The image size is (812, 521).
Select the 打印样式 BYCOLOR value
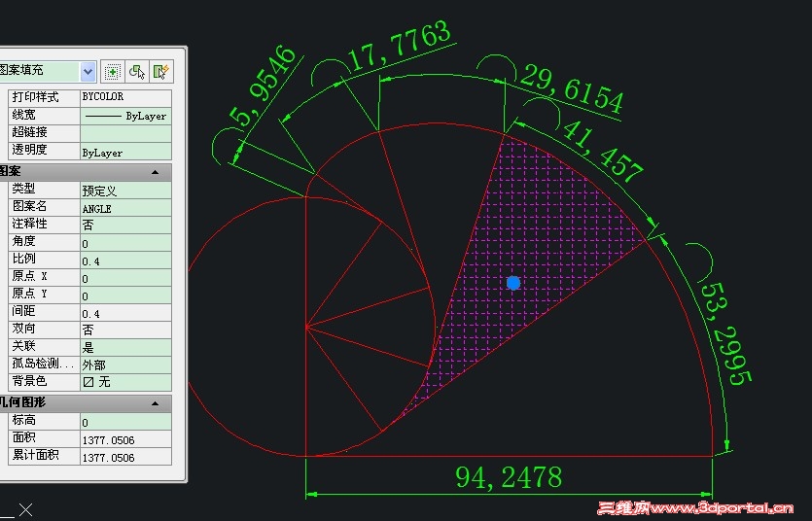pos(125,97)
